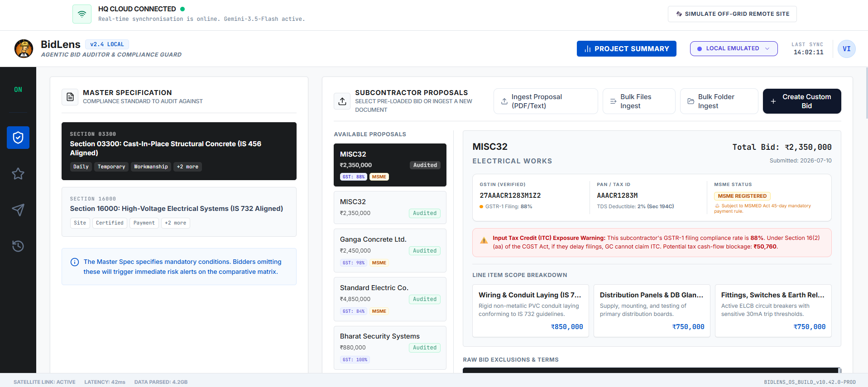Screen dimensions: 868x387
Task: Click the ITC exposure warning triangle icon
Action: pos(484,240)
